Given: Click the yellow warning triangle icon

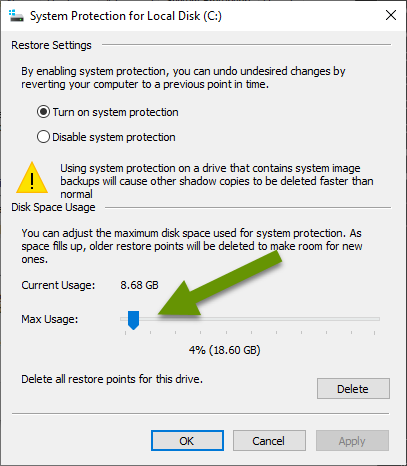Looking at the screenshot, I should coord(32,178).
